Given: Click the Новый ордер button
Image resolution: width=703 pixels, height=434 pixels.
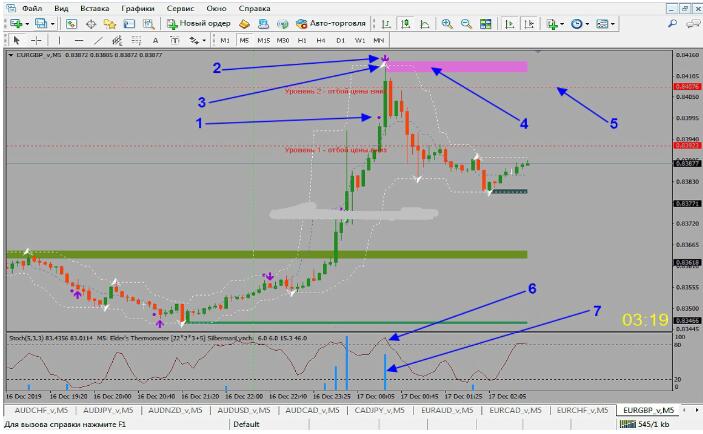Looking at the screenshot, I should 199,24.
